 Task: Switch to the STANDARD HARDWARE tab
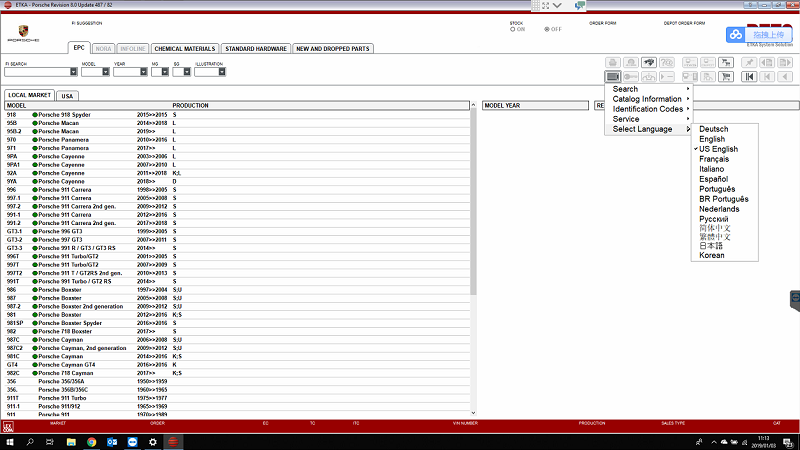[x=256, y=48]
